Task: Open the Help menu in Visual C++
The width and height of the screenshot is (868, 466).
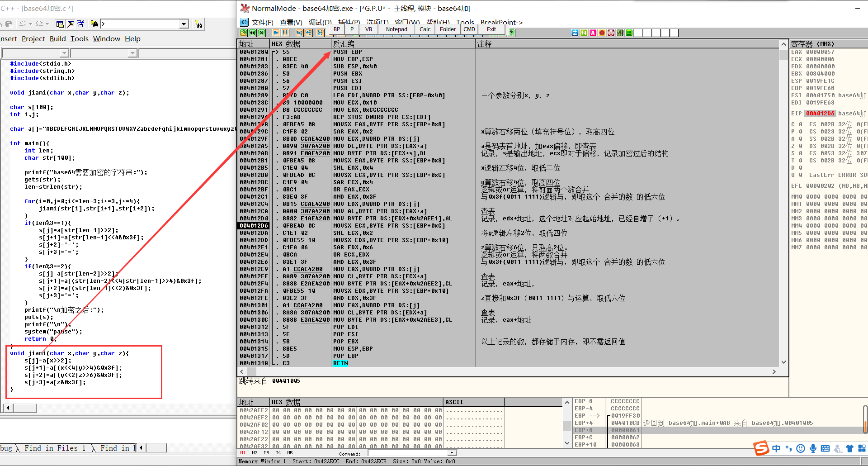Action: click(x=132, y=39)
